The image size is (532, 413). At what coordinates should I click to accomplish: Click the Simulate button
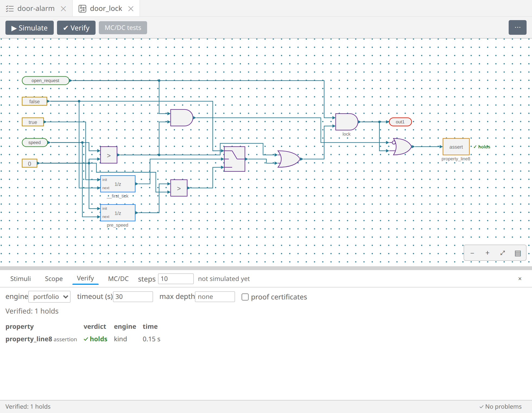[30, 28]
